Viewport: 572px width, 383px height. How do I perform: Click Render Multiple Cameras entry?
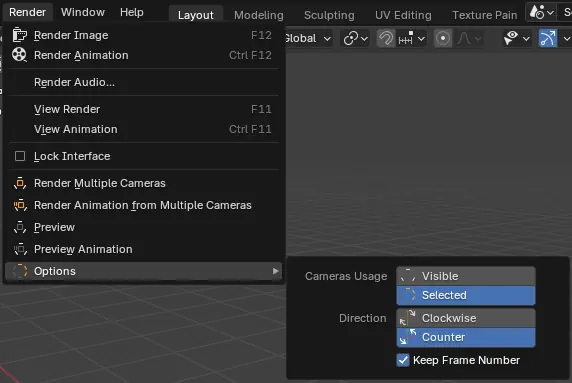[x=143, y=183]
